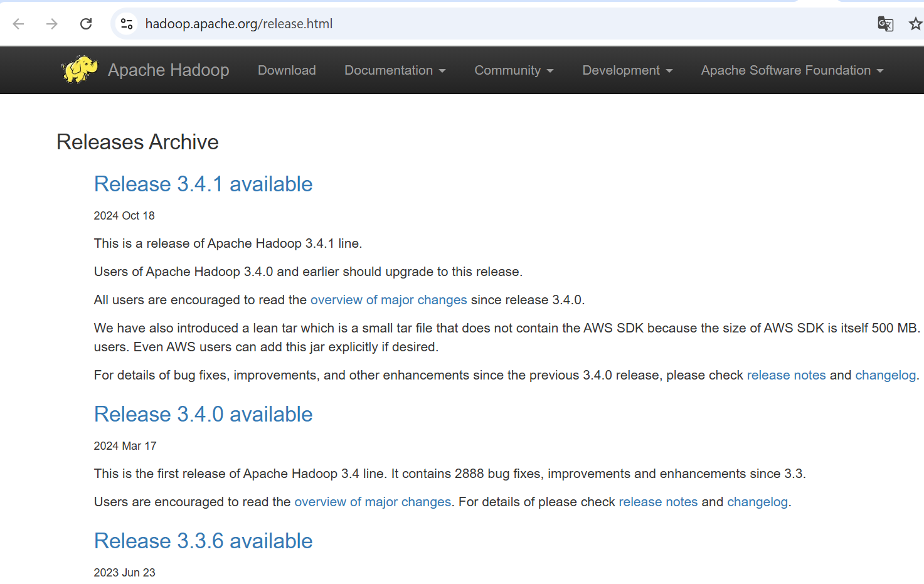Expand the Community dropdown menu
This screenshot has height=584, width=924.
click(x=514, y=70)
